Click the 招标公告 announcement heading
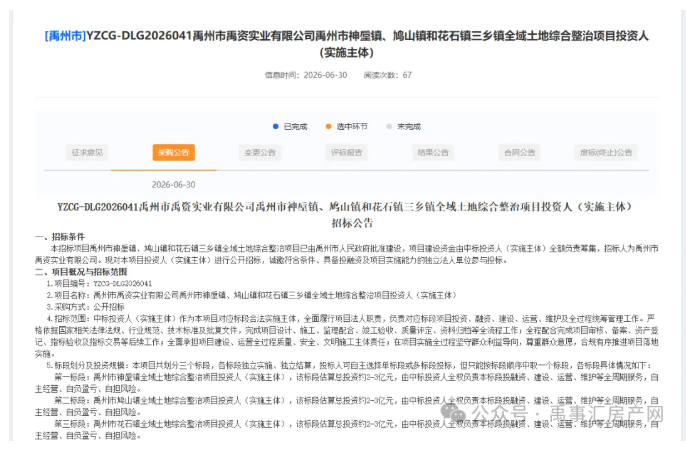The image size is (686, 450). point(352,223)
